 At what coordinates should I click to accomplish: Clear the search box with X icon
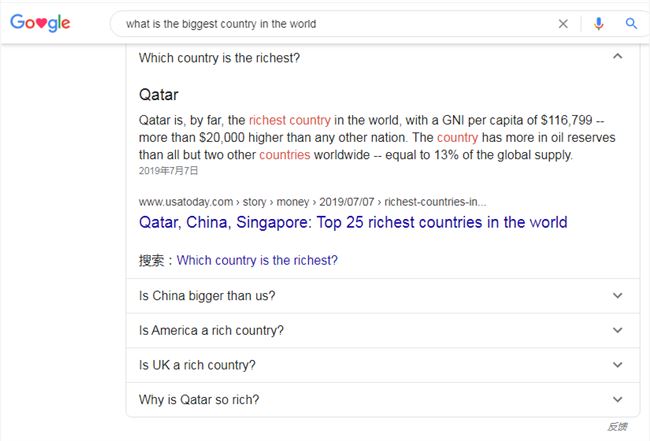click(x=563, y=24)
